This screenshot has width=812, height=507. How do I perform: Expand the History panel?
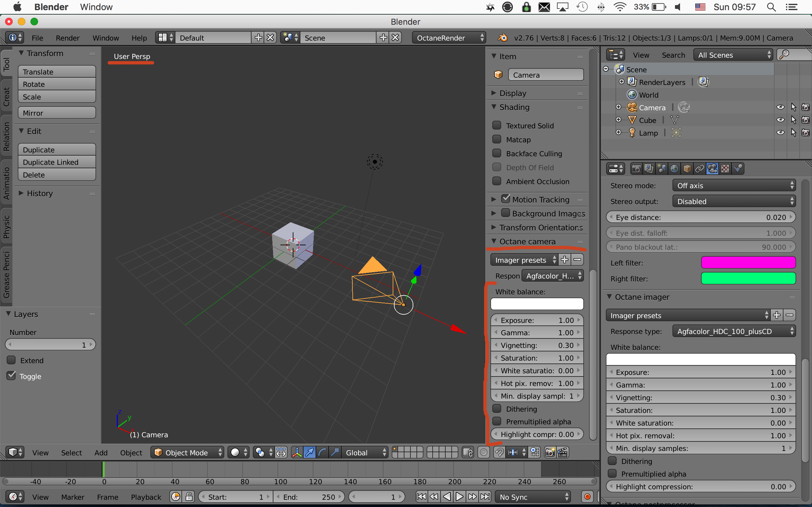(x=40, y=194)
